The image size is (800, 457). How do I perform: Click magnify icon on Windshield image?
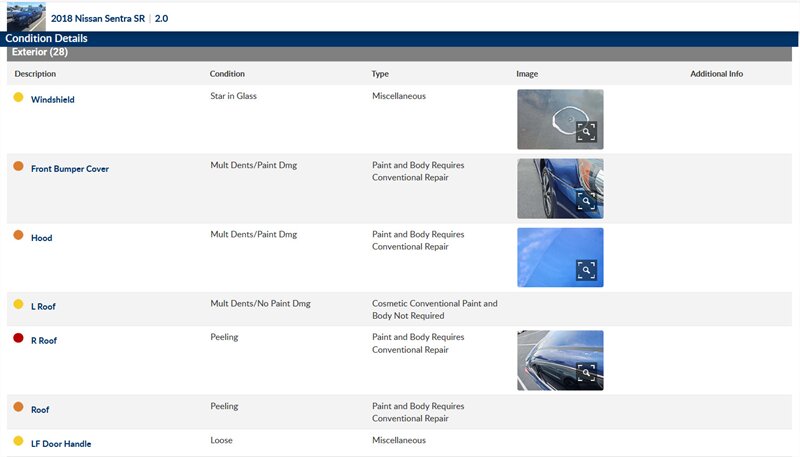pyautogui.click(x=586, y=131)
